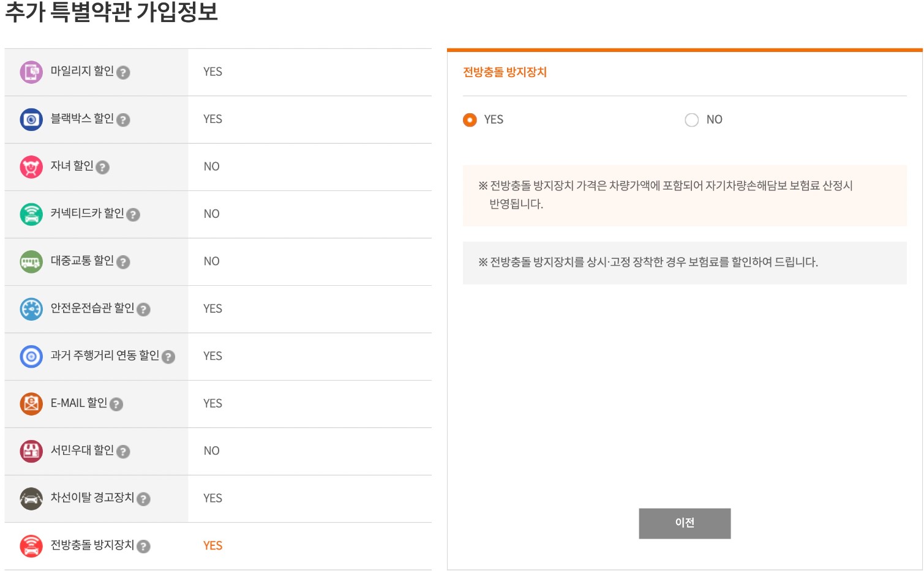Select the 과거 주행거리 연동 할인 label
The height and width of the screenshot is (571, 924).
coord(105,356)
